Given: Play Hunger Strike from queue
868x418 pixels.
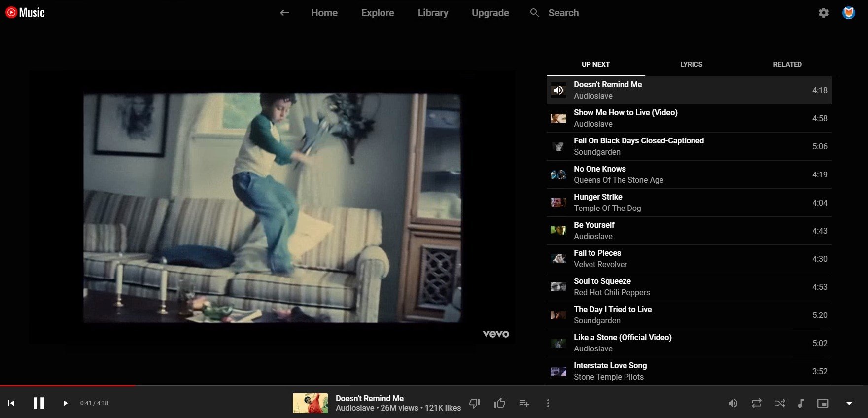Looking at the screenshot, I should click(x=689, y=203).
